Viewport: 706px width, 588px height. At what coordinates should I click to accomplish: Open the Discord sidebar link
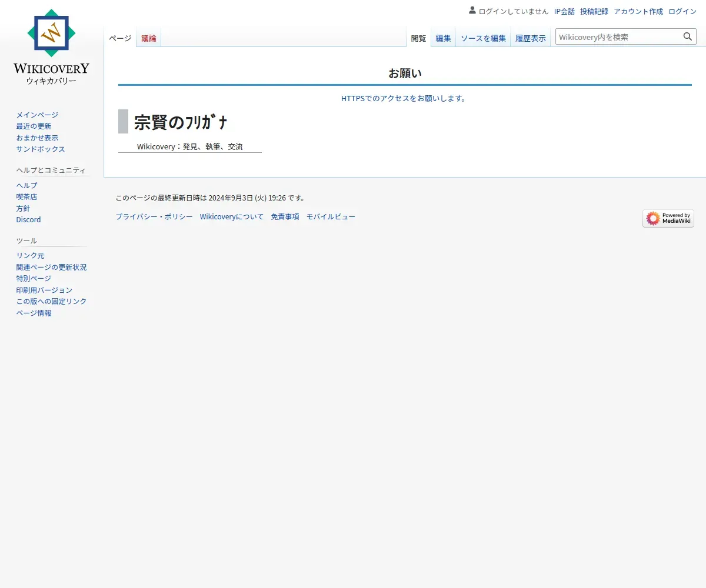pyautogui.click(x=29, y=219)
